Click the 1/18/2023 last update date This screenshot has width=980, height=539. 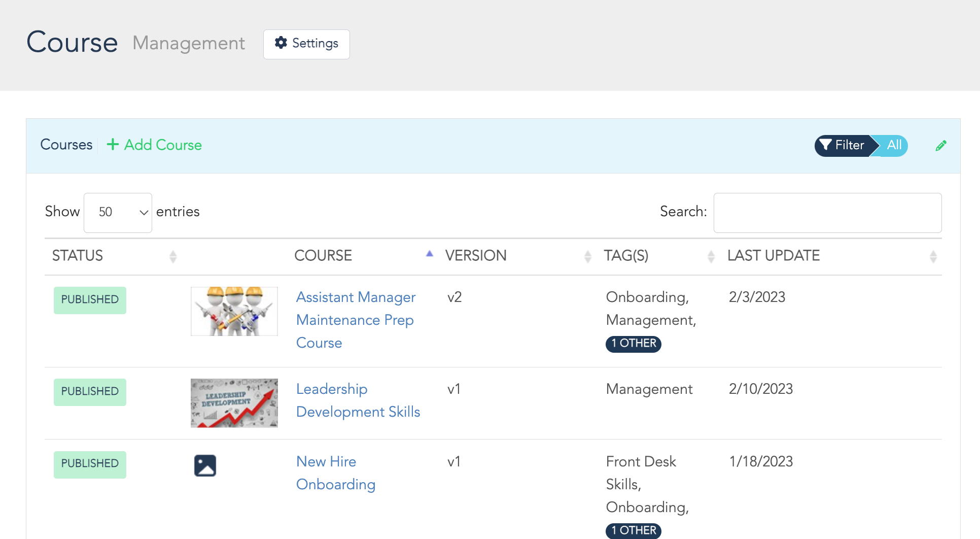tap(761, 462)
